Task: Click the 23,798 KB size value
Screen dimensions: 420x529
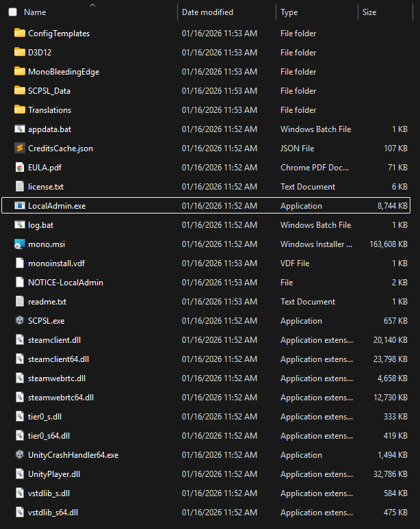Action: [x=391, y=359]
